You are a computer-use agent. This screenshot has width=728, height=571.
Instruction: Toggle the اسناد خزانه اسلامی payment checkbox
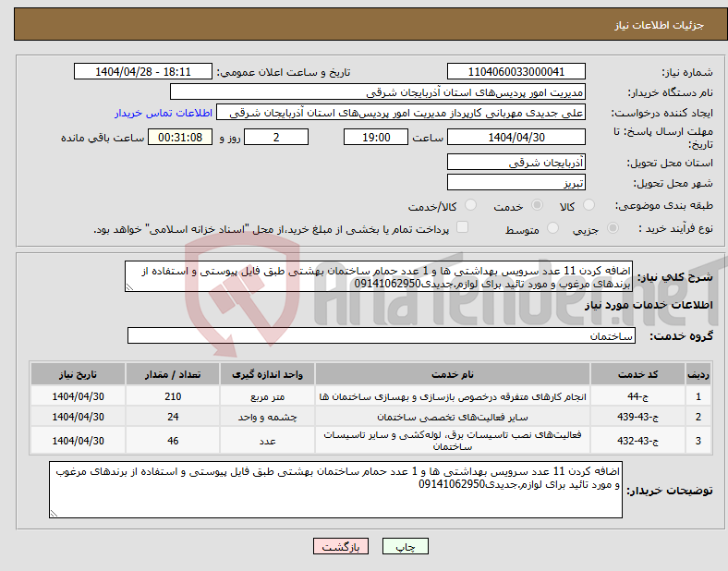(462, 227)
